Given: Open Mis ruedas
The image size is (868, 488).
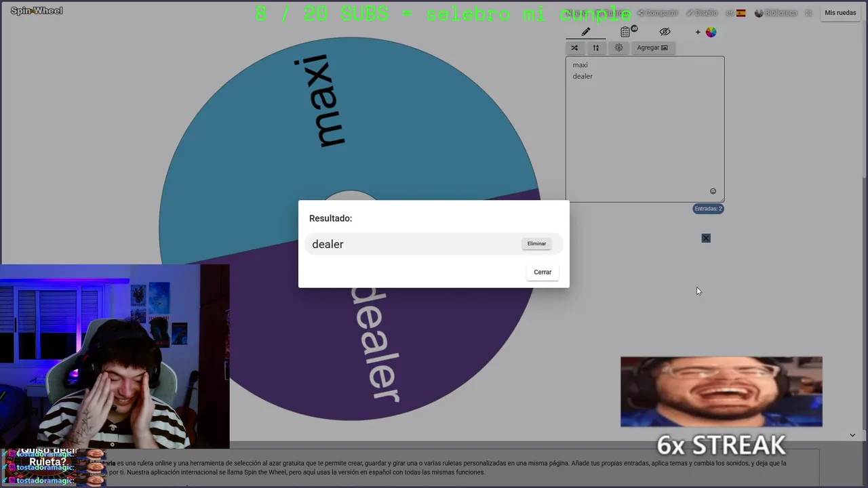Looking at the screenshot, I should 840,13.
